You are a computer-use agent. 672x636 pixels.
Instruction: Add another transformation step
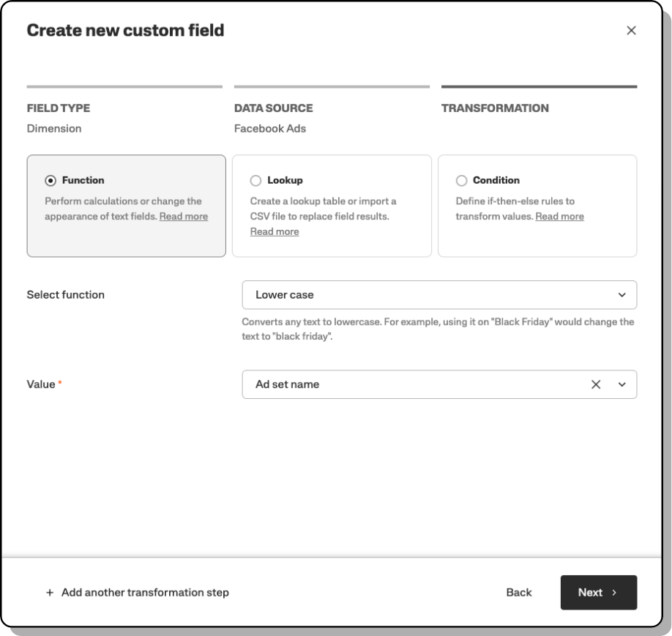145,593
